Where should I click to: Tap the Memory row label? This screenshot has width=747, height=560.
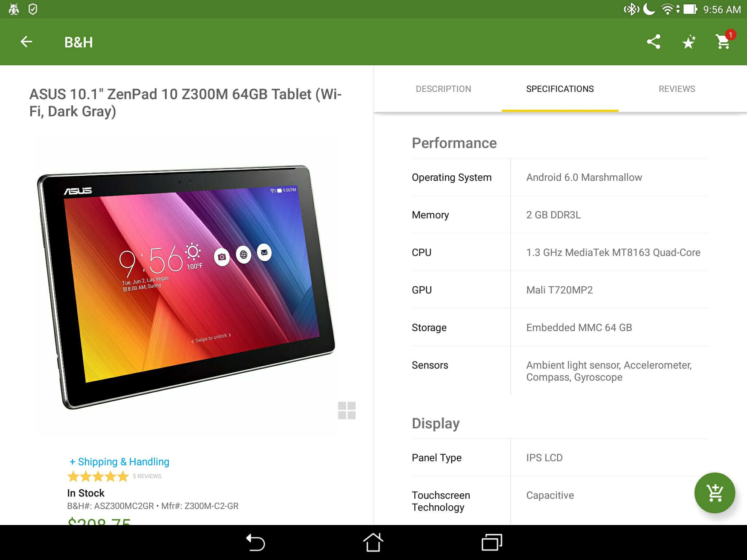(x=430, y=215)
